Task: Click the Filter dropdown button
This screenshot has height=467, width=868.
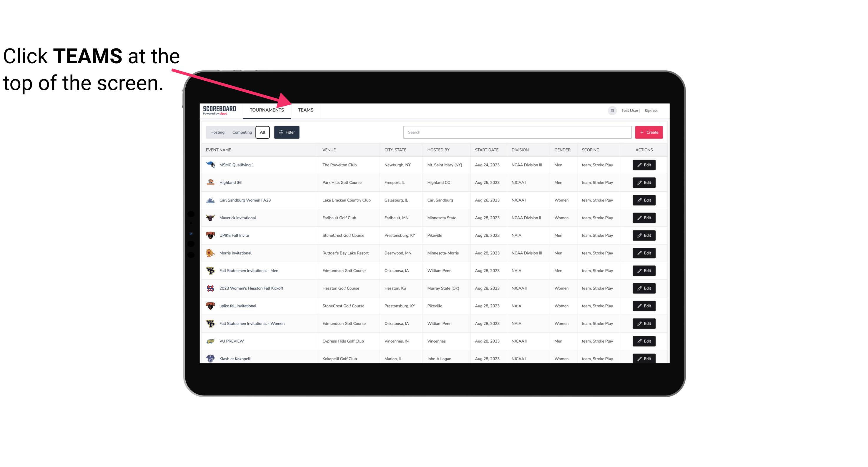Action: point(287,132)
